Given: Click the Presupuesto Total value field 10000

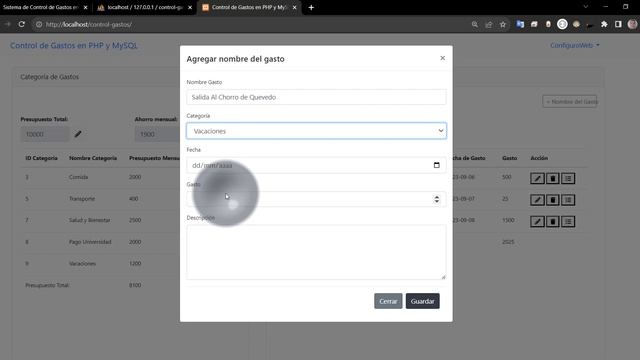Looking at the screenshot, I should coord(45,134).
